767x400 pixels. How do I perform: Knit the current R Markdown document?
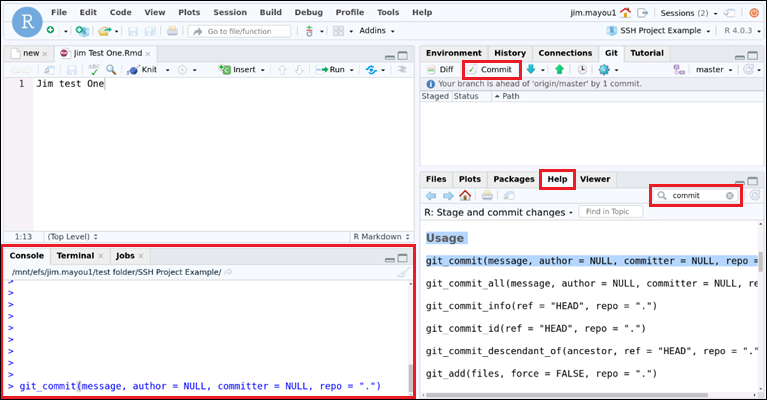pyautogui.click(x=142, y=69)
